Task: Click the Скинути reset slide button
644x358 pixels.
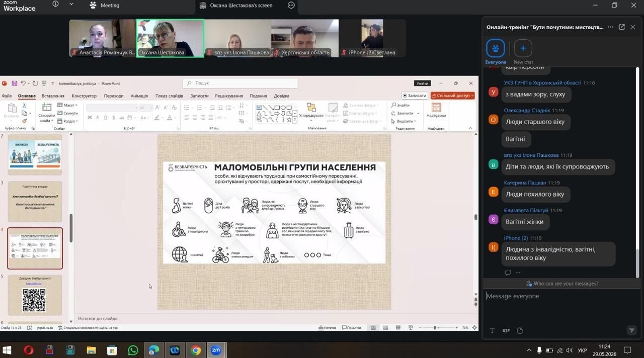Action: click(x=67, y=113)
